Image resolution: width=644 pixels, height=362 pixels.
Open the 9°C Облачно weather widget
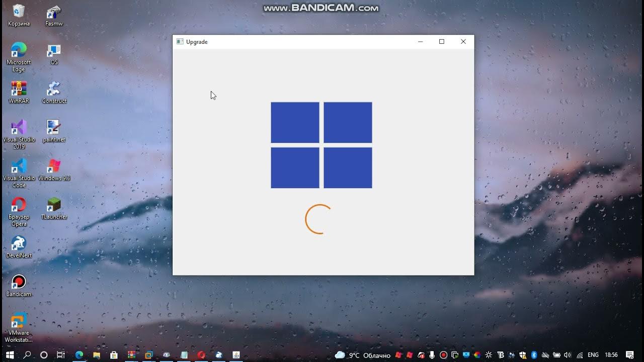(363, 355)
